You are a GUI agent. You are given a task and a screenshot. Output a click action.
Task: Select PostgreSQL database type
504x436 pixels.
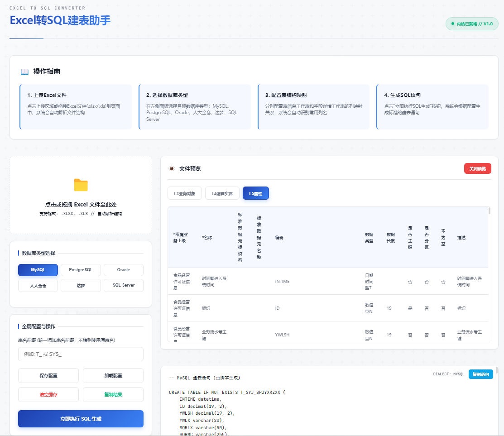[81, 270]
